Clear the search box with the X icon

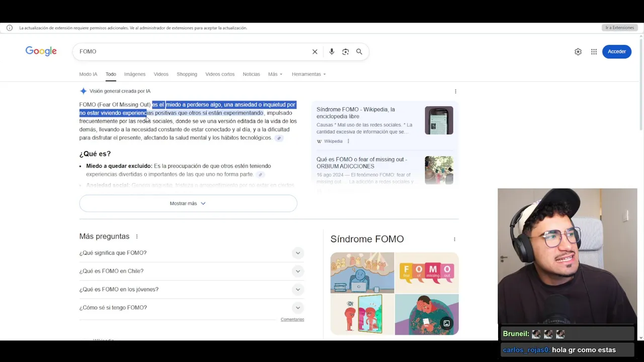coord(315,51)
